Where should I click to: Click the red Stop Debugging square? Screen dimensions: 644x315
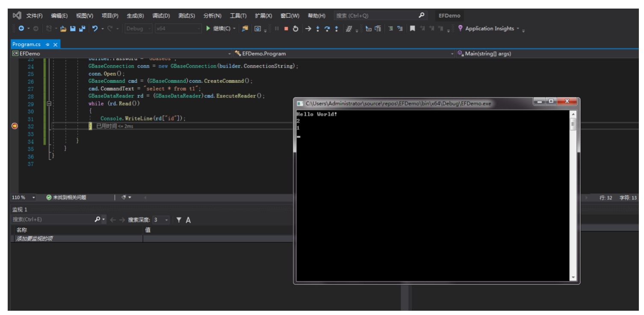pos(286,29)
